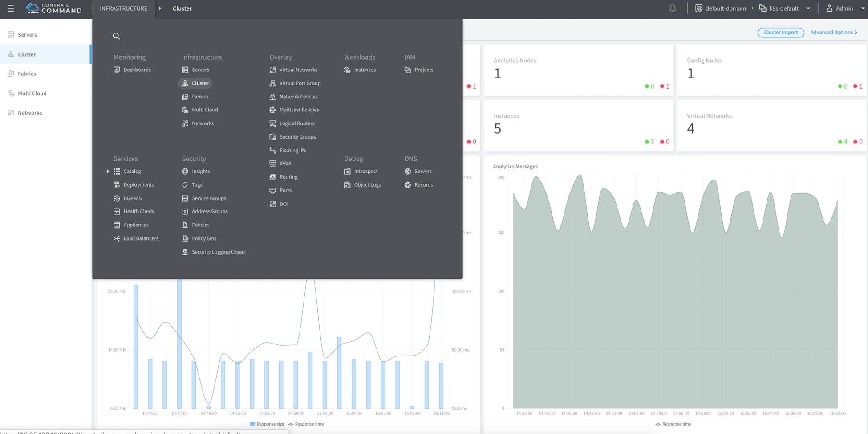
Task: Select Multi Cloud in the left sidebar
Action: point(45,93)
